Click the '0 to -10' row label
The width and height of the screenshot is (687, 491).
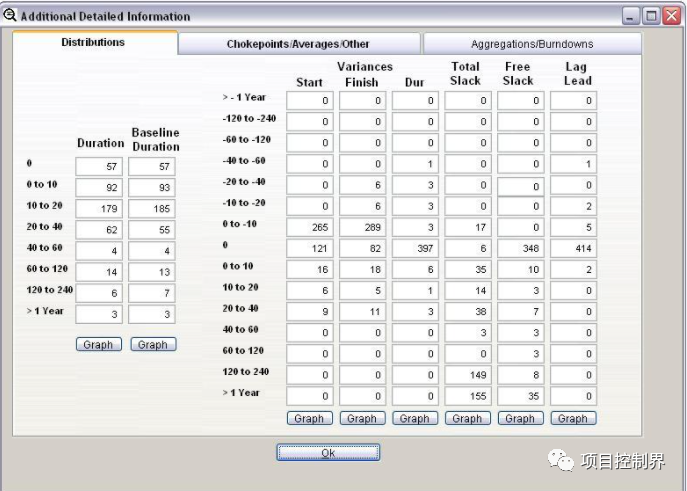[x=239, y=224]
